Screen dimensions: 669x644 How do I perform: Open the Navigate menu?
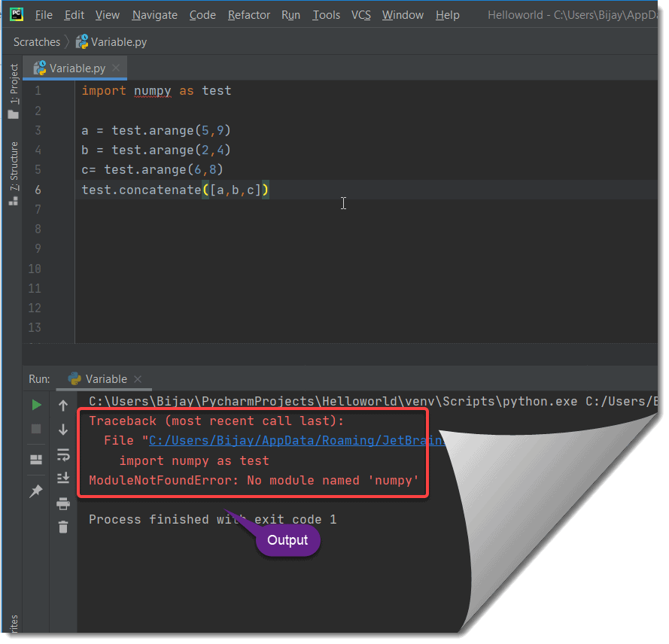154,15
